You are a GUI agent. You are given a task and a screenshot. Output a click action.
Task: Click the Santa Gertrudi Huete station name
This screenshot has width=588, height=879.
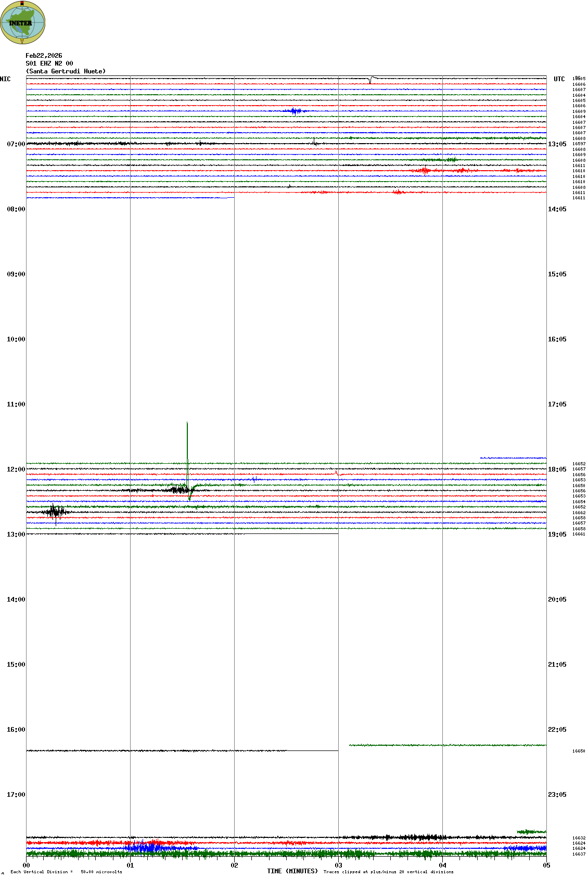(66, 71)
